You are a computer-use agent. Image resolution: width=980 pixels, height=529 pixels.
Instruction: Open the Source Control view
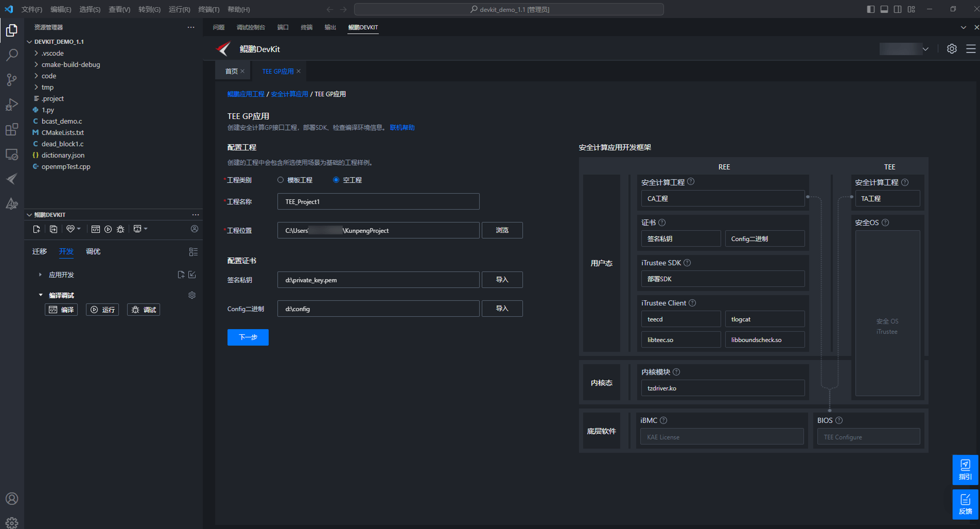coord(12,80)
